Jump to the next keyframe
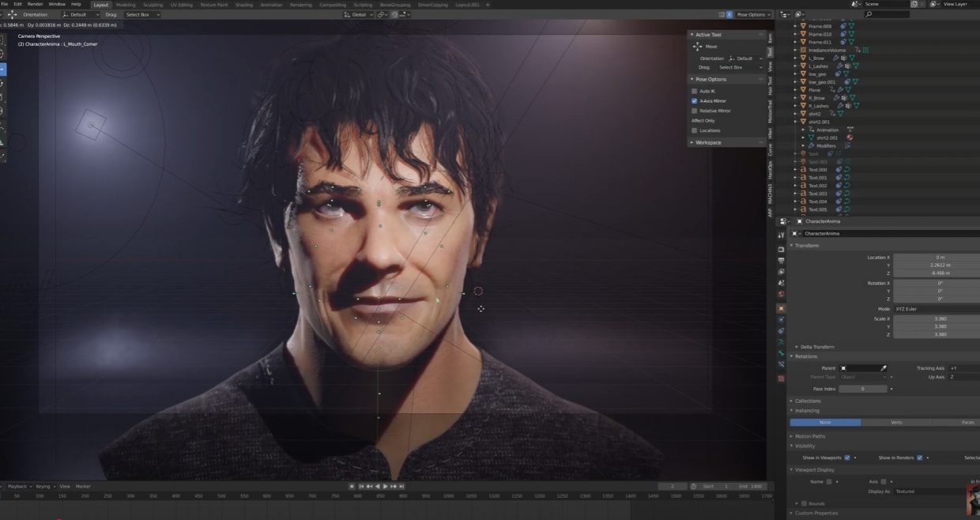 394,486
